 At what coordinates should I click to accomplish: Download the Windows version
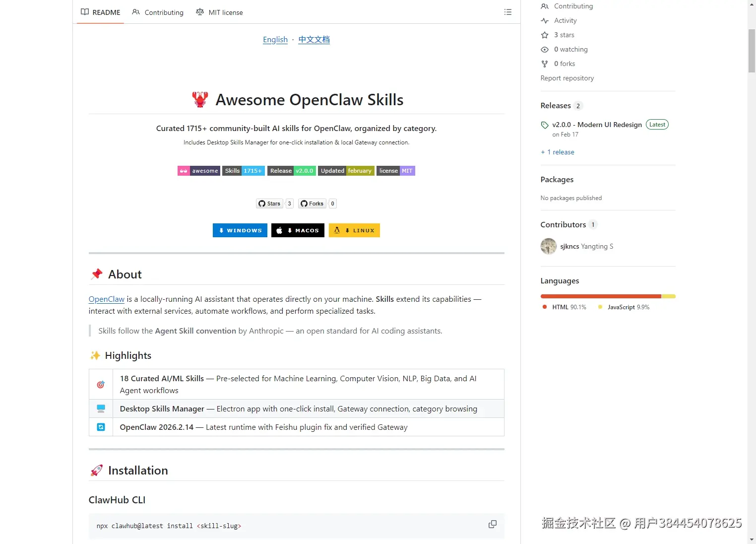click(240, 230)
